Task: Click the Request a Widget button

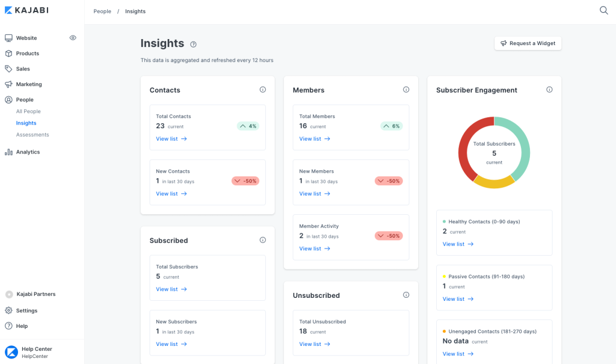Action: coord(528,43)
